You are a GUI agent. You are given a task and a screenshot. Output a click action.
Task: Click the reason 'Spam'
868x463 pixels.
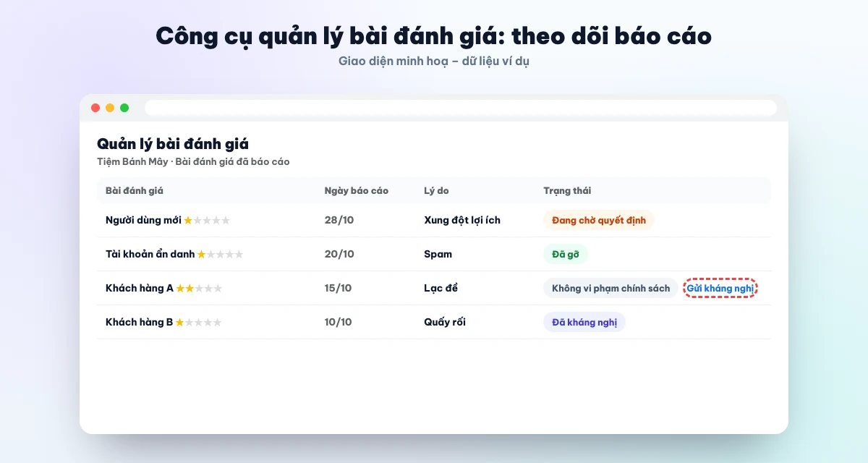438,254
